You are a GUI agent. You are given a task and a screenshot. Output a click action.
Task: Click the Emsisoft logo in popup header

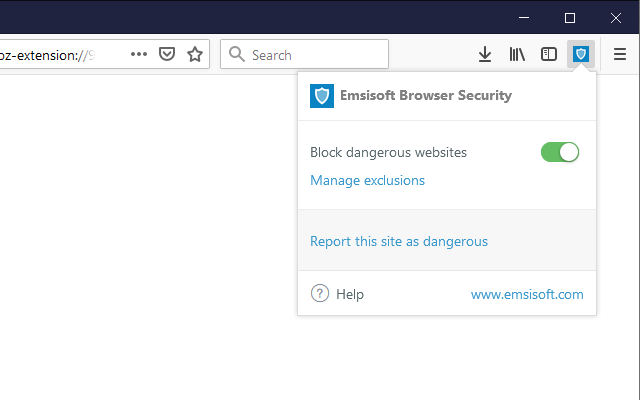click(322, 96)
